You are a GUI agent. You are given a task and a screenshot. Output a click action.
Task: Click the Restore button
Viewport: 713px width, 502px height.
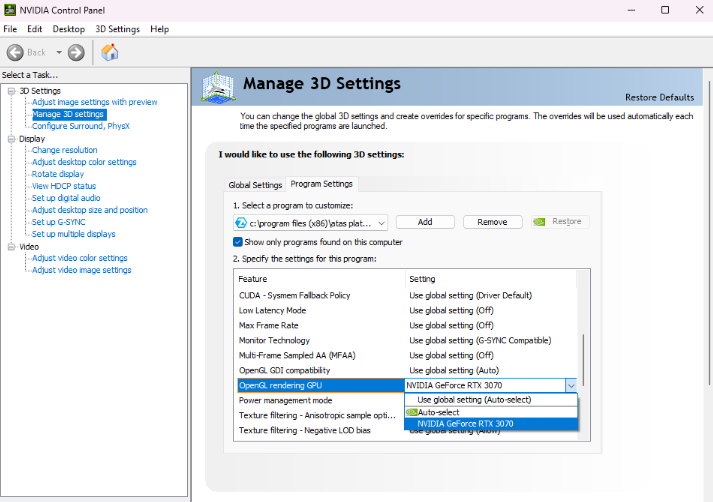(x=560, y=221)
